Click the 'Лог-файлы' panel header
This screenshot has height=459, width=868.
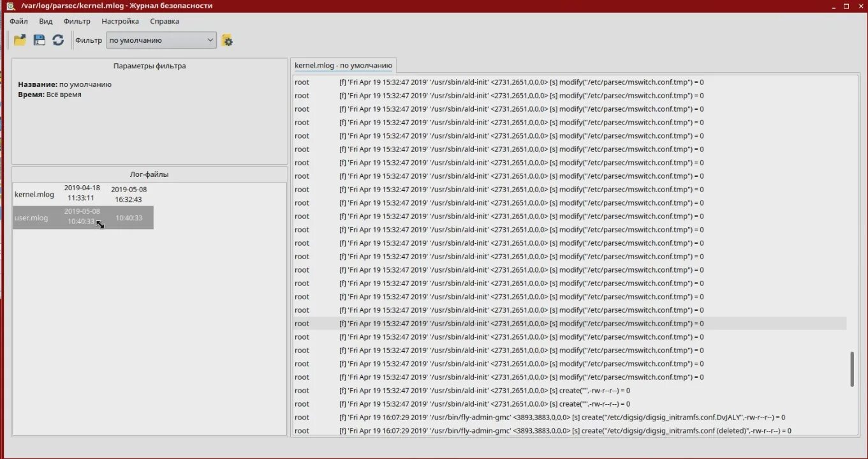click(x=150, y=174)
